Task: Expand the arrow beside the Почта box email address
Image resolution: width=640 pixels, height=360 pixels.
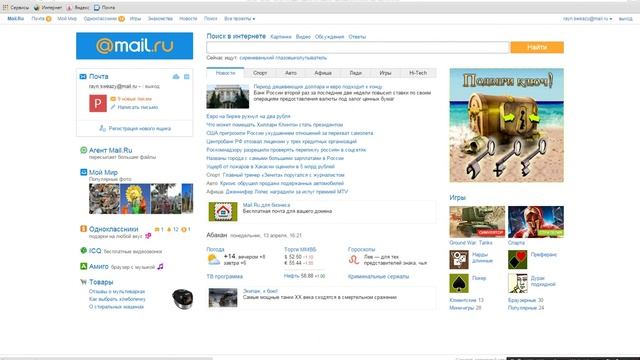Action: point(140,87)
